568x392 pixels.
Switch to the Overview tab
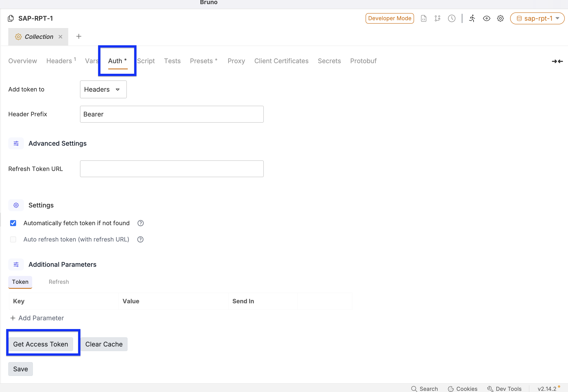tap(23, 61)
